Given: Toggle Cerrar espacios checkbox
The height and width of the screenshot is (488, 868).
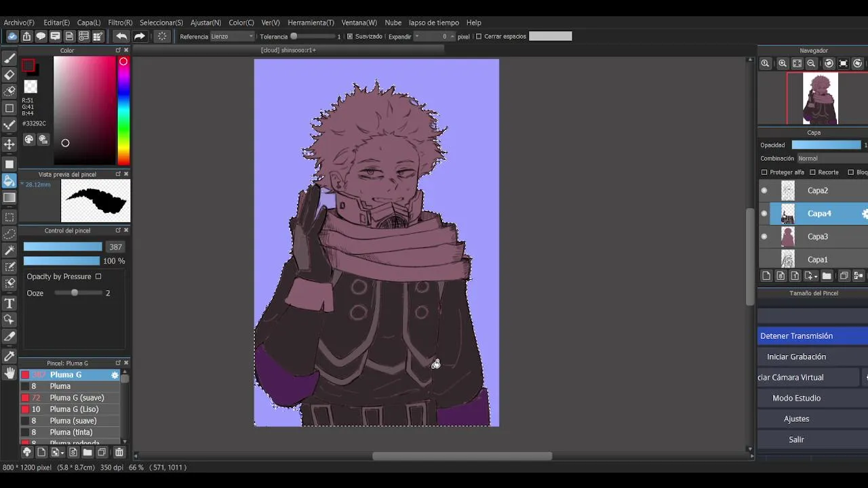Looking at the screenshot, I should tap(479, 37).
